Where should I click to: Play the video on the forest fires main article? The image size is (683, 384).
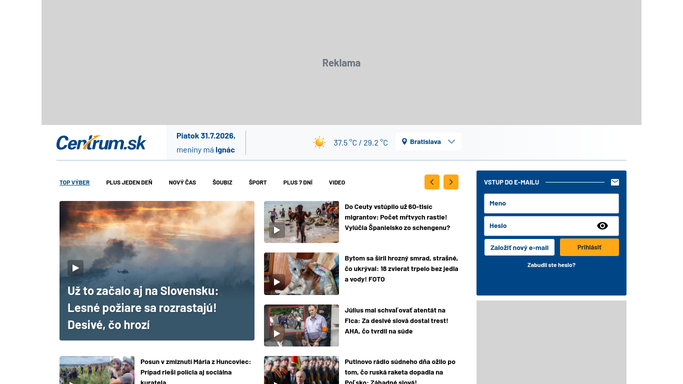(x=75, y=268)
